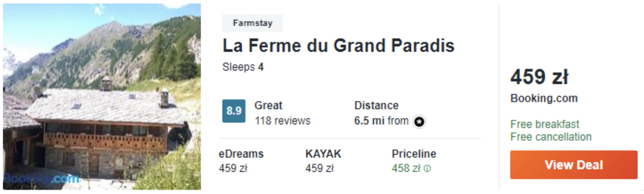Click the View Deal button

(x=574, y=165)
